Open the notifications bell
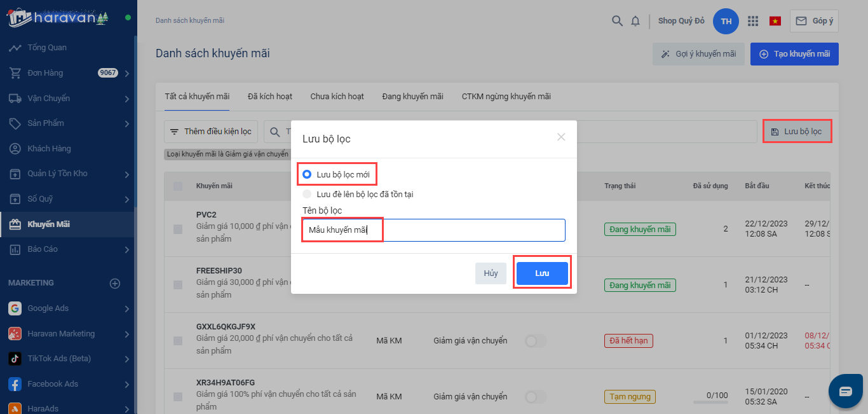The image size is (868, 414). pos(635,21)
